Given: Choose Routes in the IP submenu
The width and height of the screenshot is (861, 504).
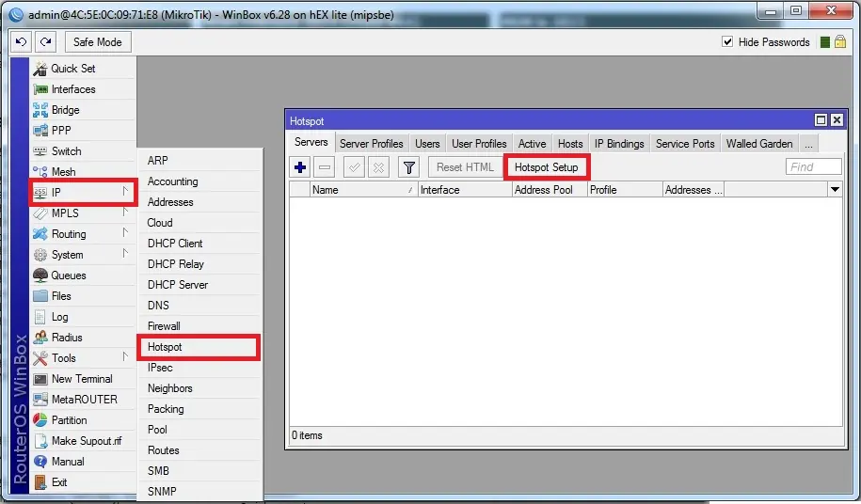Looking at the screenshot, I should pos(200,450).
